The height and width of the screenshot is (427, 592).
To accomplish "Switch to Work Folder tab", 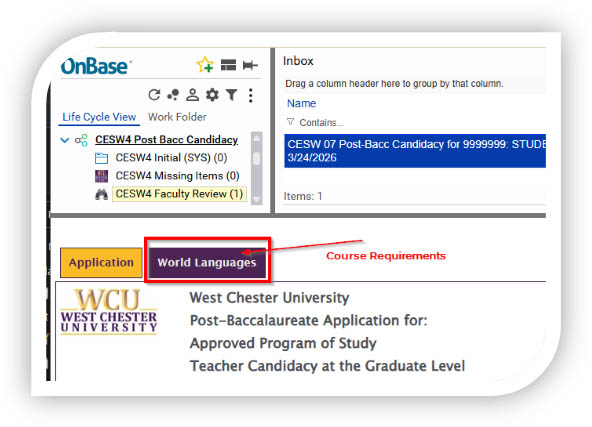I will (177, 117).
